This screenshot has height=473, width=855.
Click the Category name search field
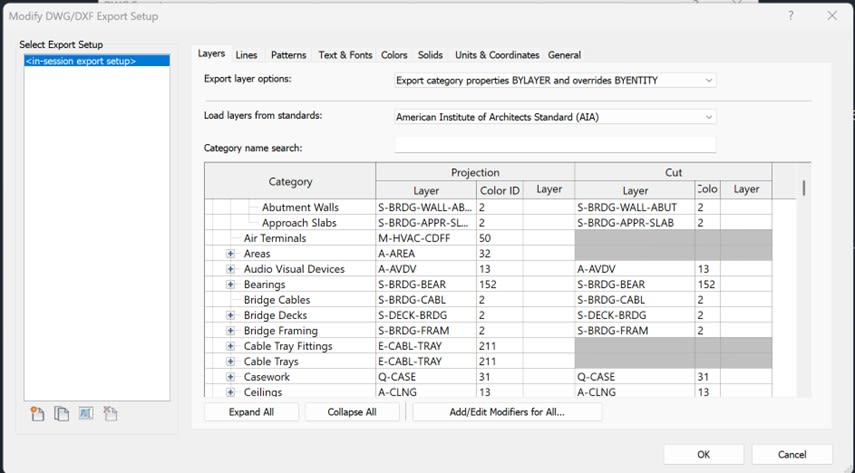click(555, 145)
